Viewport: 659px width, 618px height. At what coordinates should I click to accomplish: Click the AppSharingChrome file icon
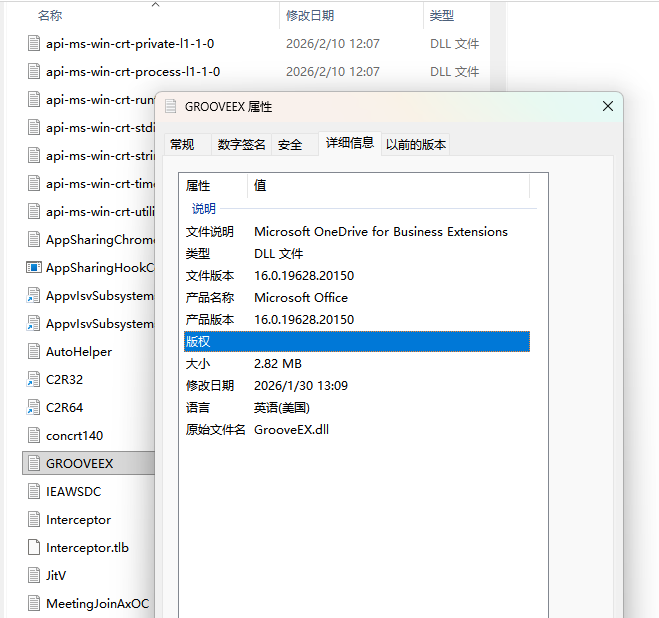point(34,240)
